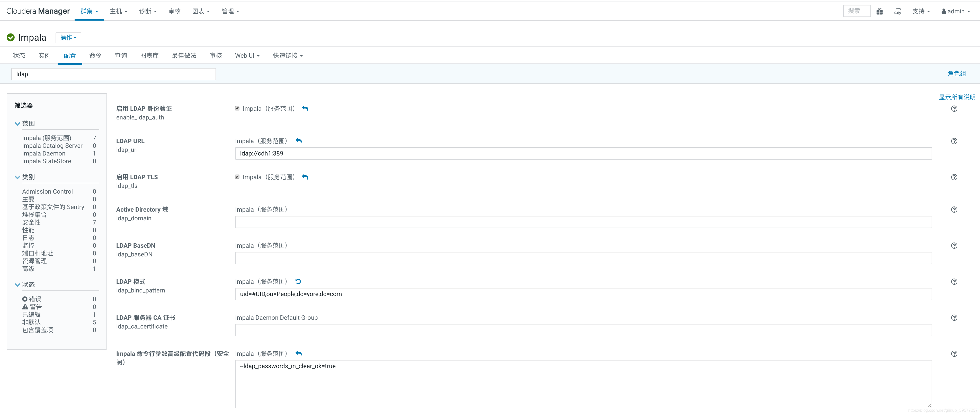Collapse the 类别 filter section

click(17, 177)
